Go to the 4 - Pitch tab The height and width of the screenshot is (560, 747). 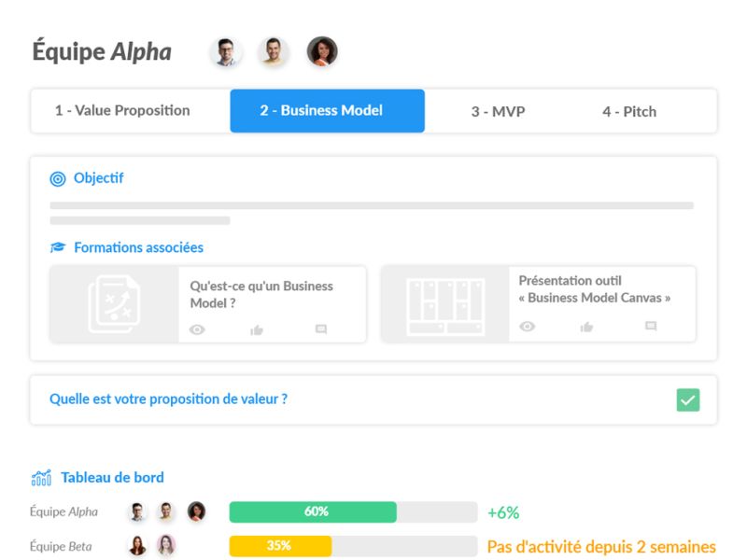coord(629,112)
